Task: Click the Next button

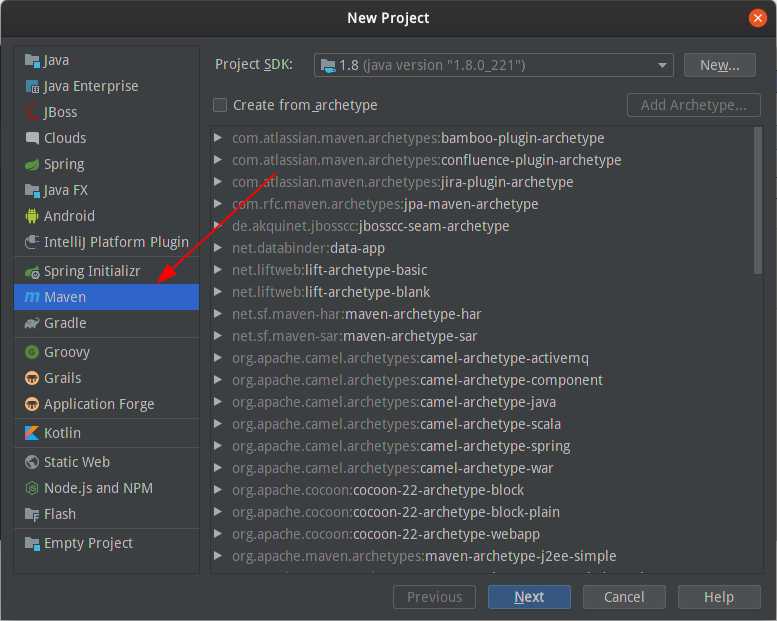Action: click(529, 597)
